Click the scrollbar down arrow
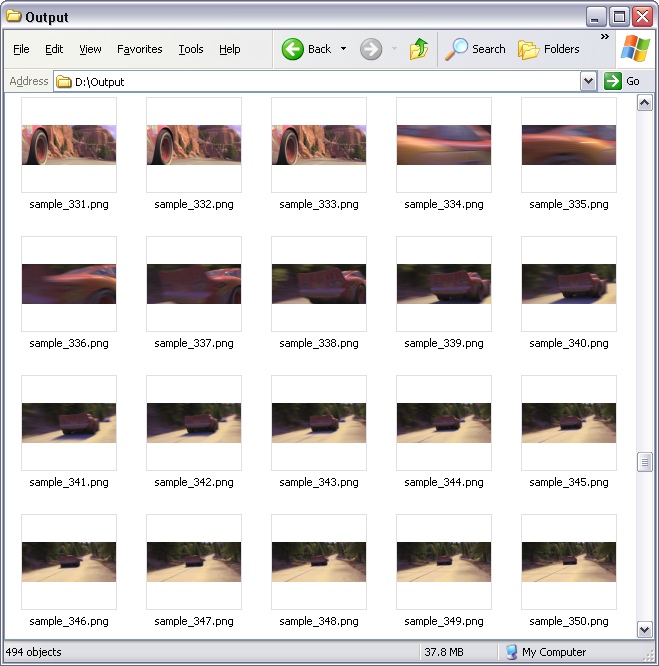 (645, 629)
